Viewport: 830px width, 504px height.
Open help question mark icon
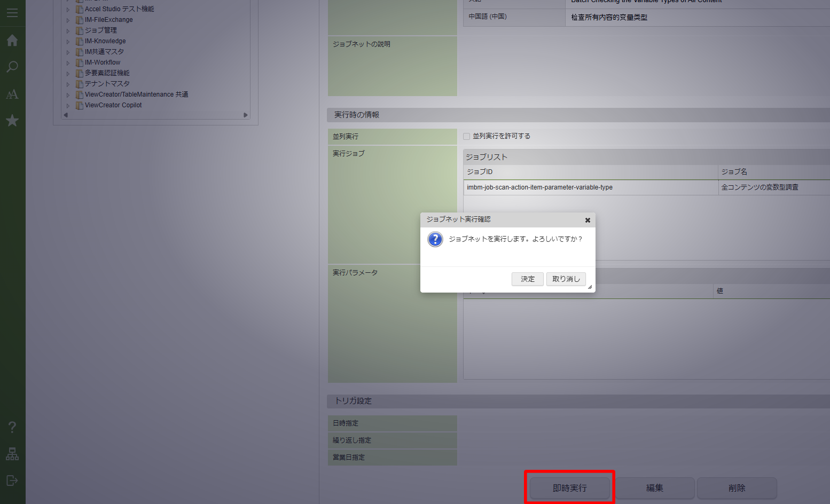click(12, 427)
